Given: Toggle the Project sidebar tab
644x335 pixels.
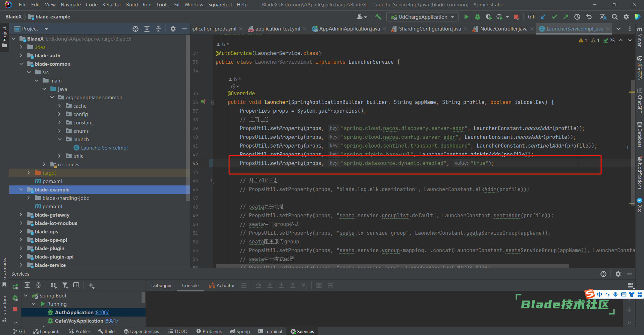Looking at the screenshot, I should tap(4, 37).
